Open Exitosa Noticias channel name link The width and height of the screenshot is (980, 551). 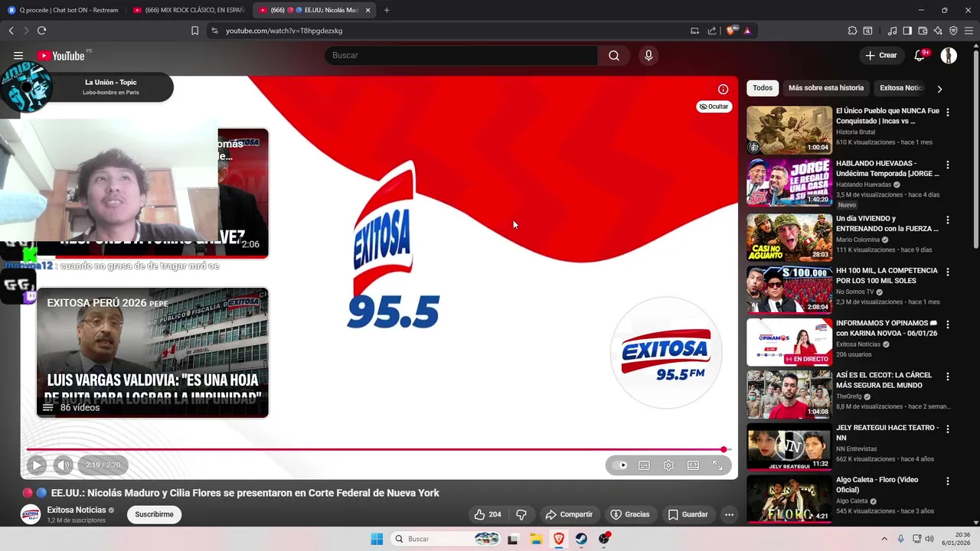tap(77, 510)
